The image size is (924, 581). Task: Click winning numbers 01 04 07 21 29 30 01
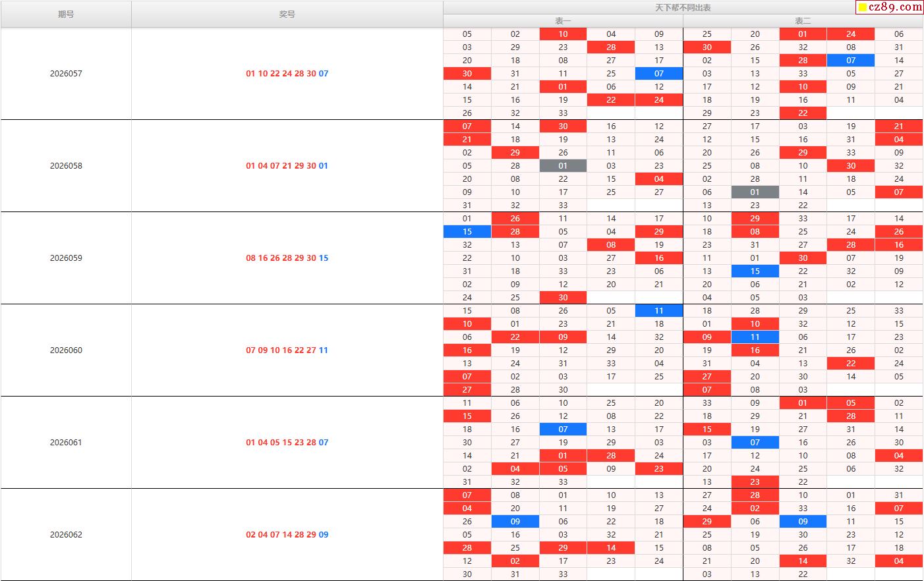[x=287, y=166]
